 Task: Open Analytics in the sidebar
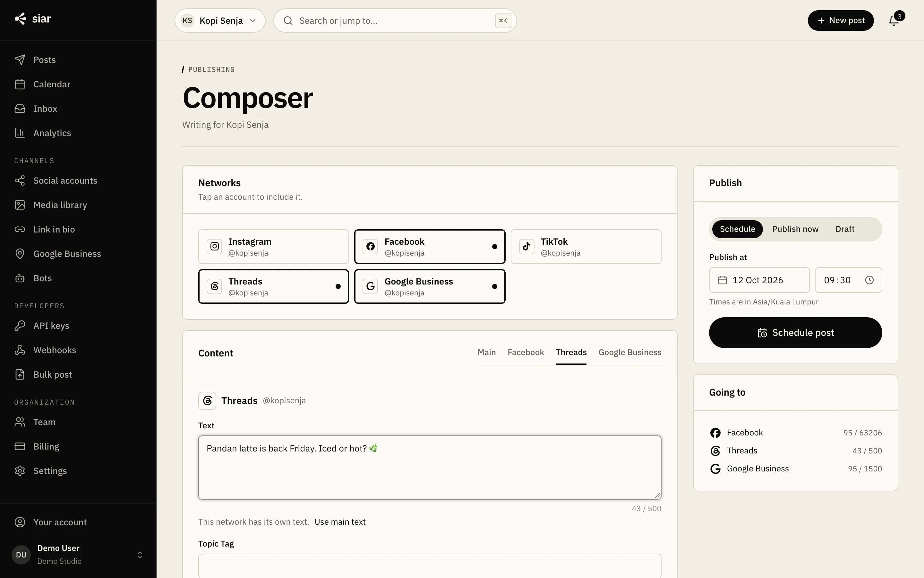coord(78,133)
